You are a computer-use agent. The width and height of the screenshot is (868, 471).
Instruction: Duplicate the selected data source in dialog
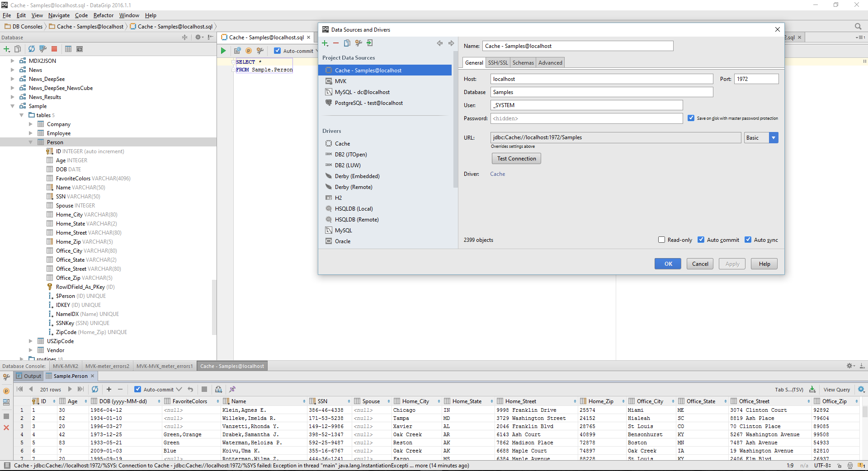pyautogui.click(x=347, y=43)
